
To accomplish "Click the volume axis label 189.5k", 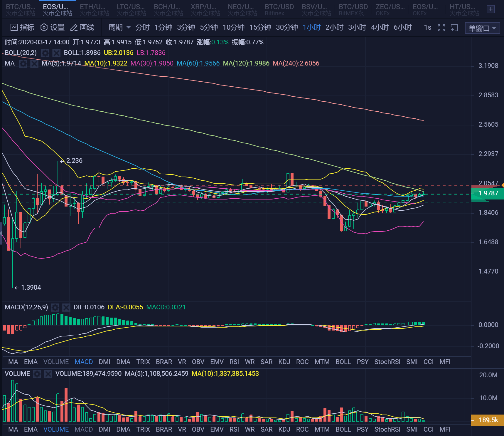I will 487,420.
